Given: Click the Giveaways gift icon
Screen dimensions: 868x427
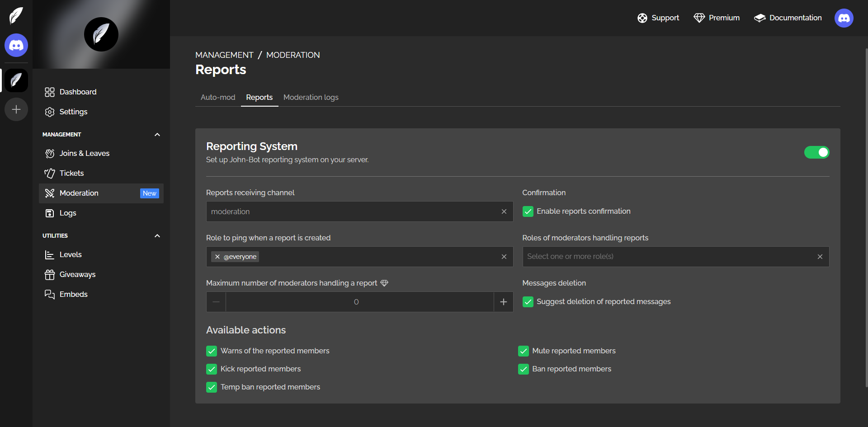Looking at the screenshot, I should (x=50, y=275).
